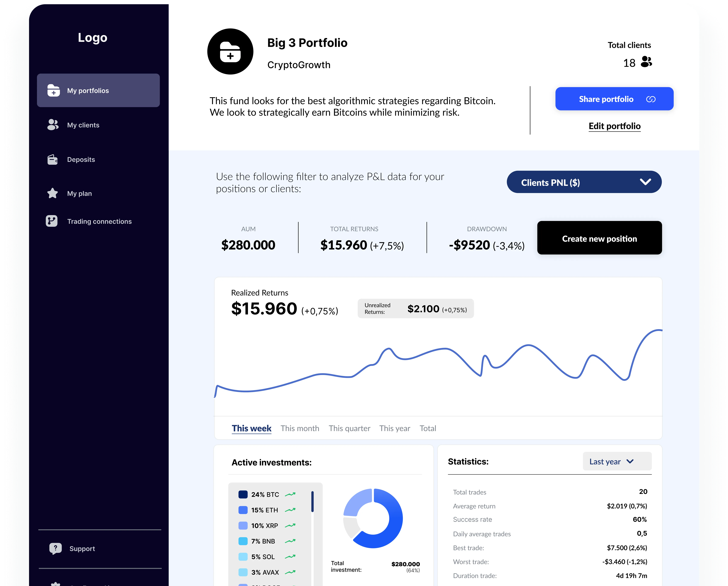Open the Edit portfolio link

pos(614,126)
